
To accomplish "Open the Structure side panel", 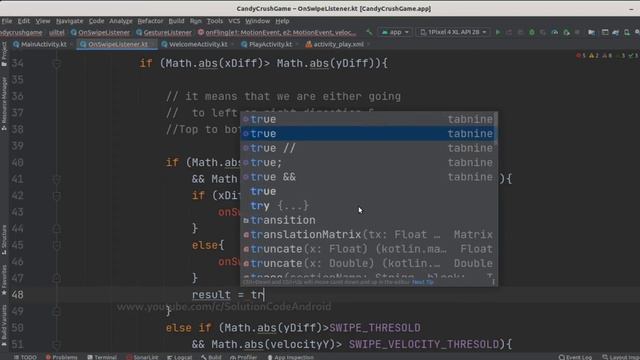I will tap(4, 240).
